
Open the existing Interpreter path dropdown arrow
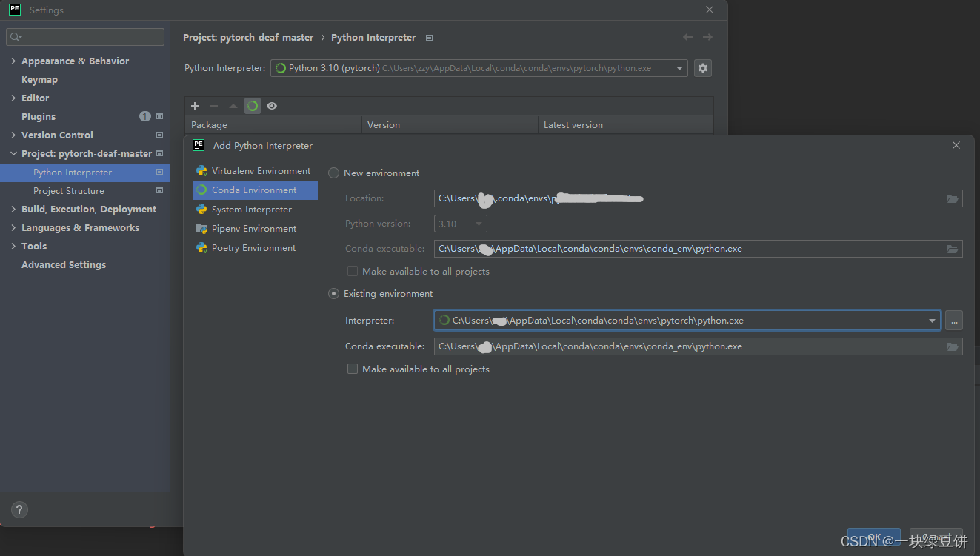coord(932,321)
